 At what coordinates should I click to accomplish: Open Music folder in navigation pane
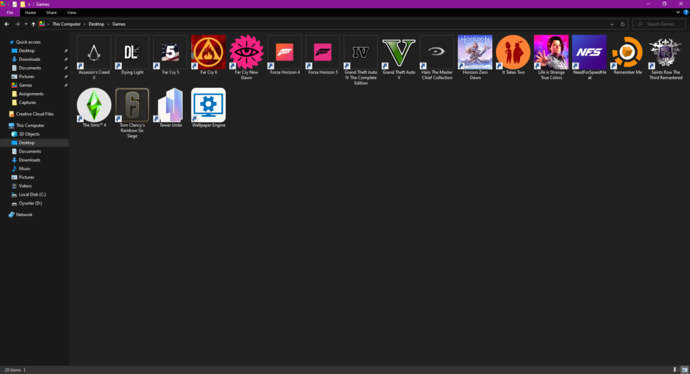(25, 169)
